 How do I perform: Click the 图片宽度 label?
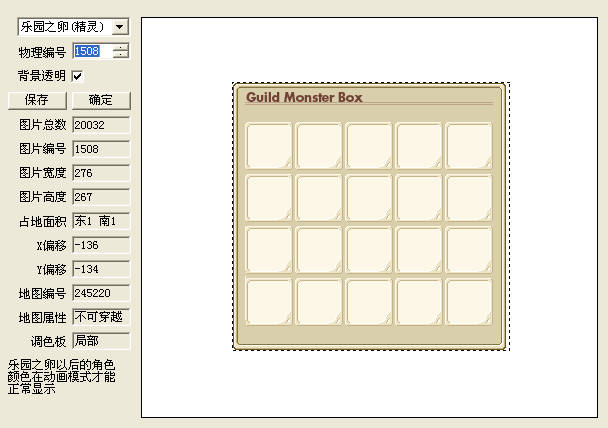(43, 173)
